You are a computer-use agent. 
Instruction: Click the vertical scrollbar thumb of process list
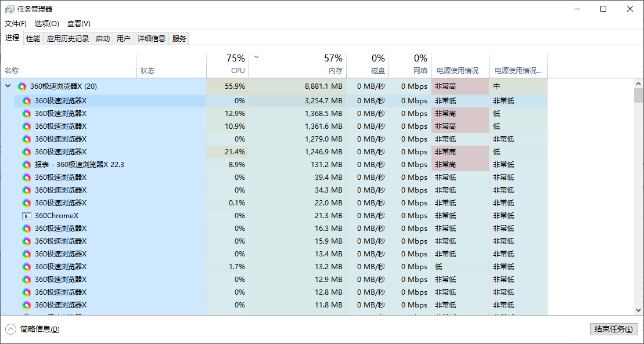638,95
